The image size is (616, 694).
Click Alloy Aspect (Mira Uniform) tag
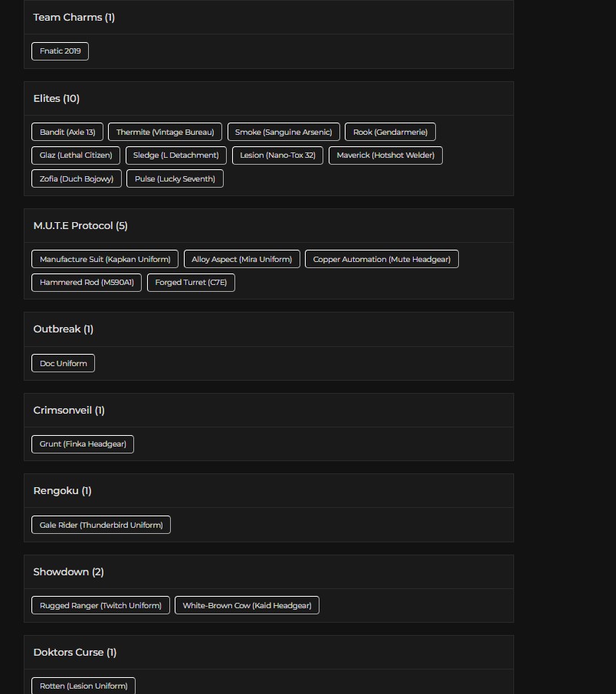[242, 260]
